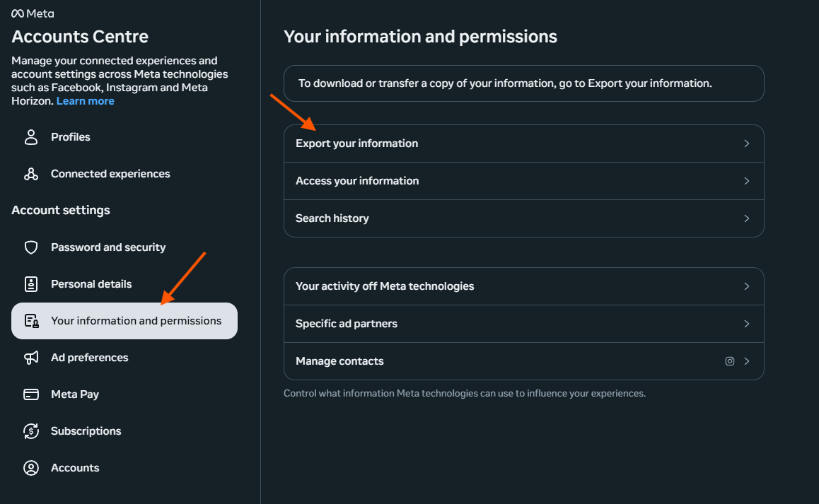Image resolution: width=819 pixels, height=504 pixels.
Task: Click the Subscriptions circular arrows icon
Action: tap(31, 431)
